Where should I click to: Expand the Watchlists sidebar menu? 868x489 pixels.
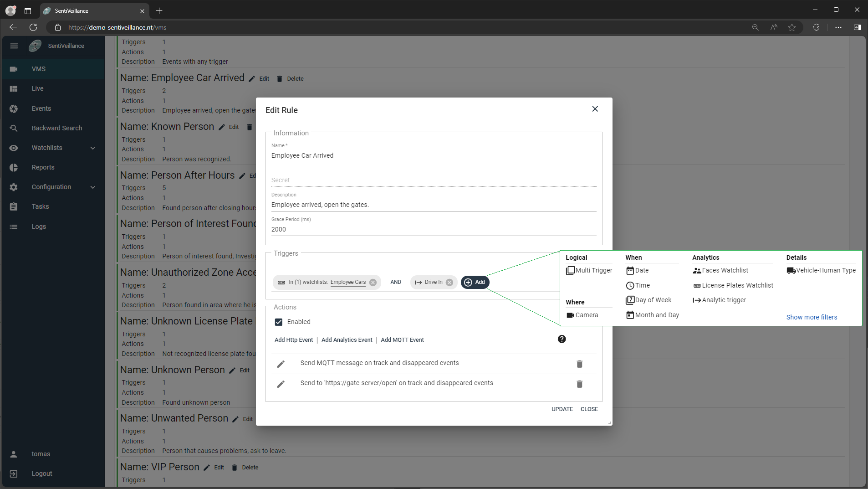coord(53,148)
